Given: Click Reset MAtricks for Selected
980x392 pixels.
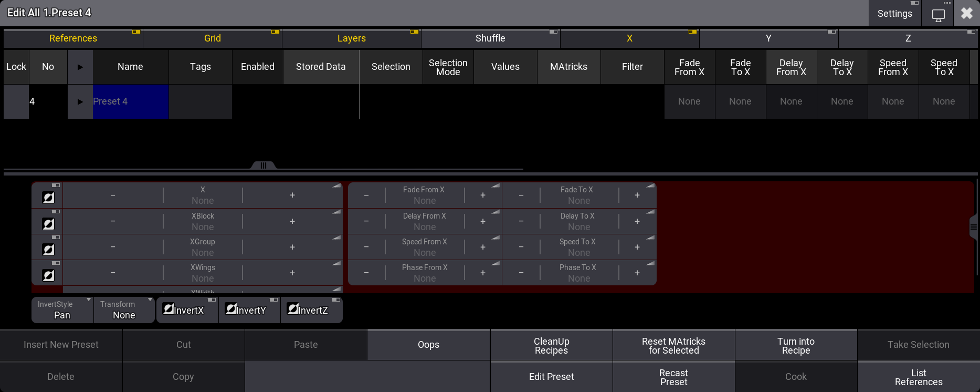Looking at the screenshot, I should click(x=673, y=346).
